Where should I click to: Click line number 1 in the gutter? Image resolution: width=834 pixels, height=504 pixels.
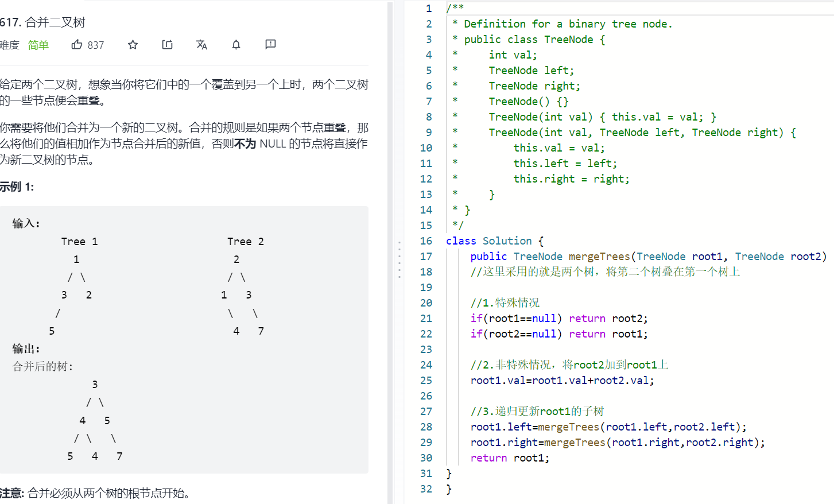tap(429, 9)
